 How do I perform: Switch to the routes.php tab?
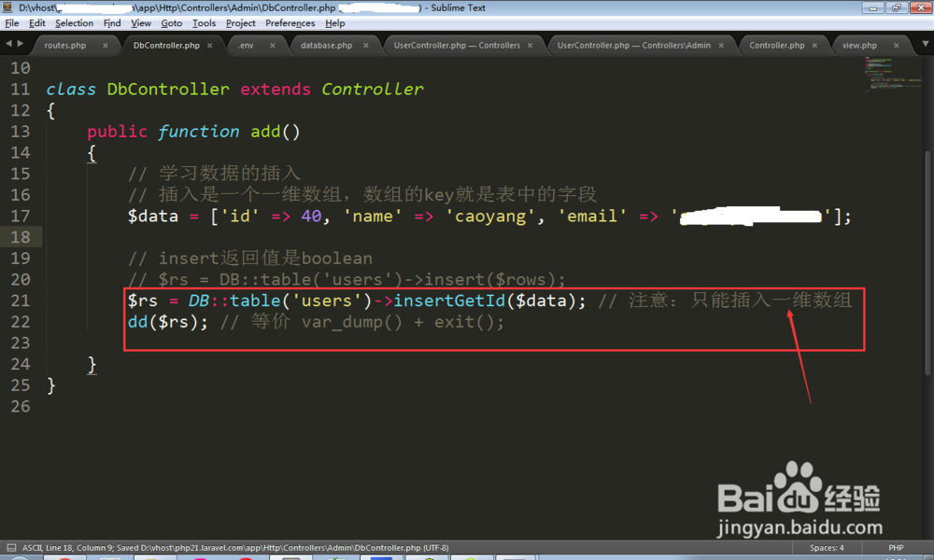(x=65, y=45)
